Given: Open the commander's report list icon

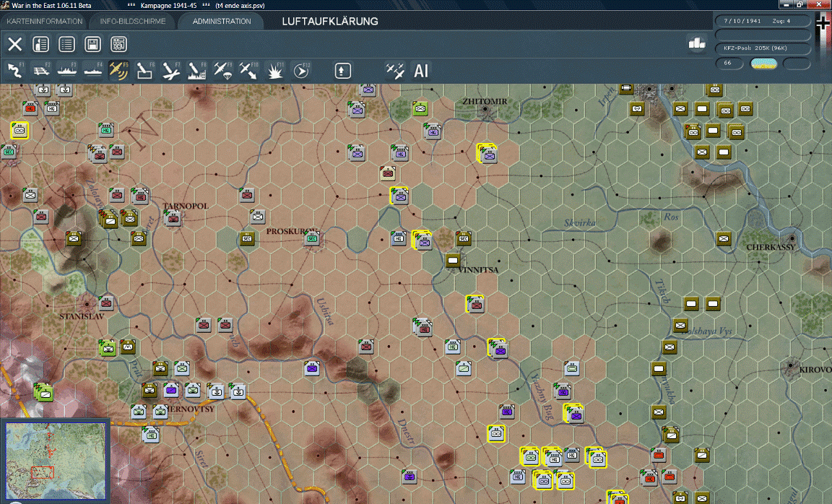Looking at the screenshot, I should tap(67, 44).
